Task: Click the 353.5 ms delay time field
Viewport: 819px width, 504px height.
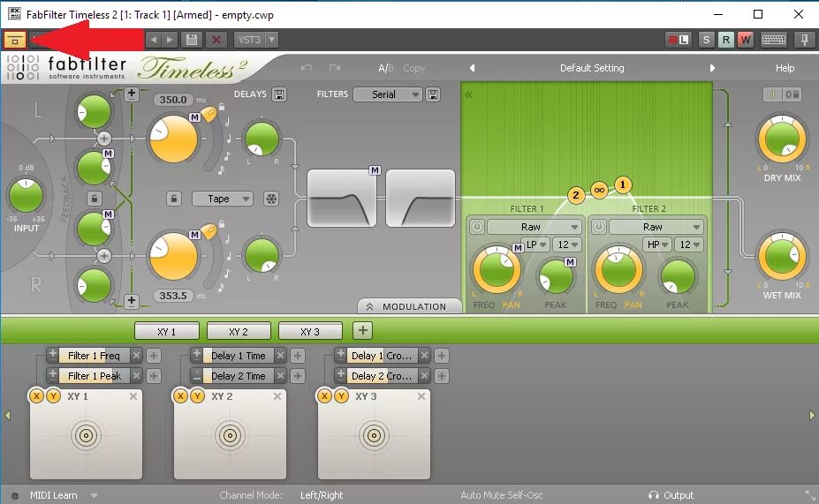Action: (x=173, y=296)
